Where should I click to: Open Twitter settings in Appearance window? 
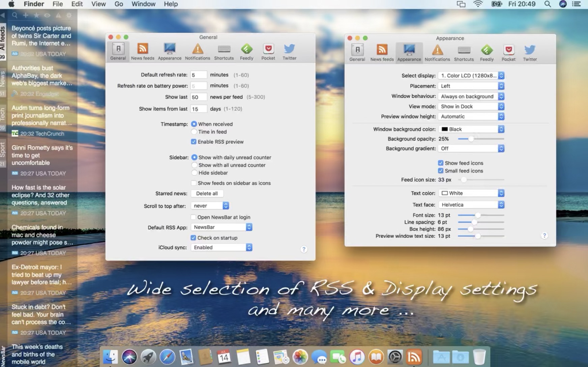coord(530,53)
